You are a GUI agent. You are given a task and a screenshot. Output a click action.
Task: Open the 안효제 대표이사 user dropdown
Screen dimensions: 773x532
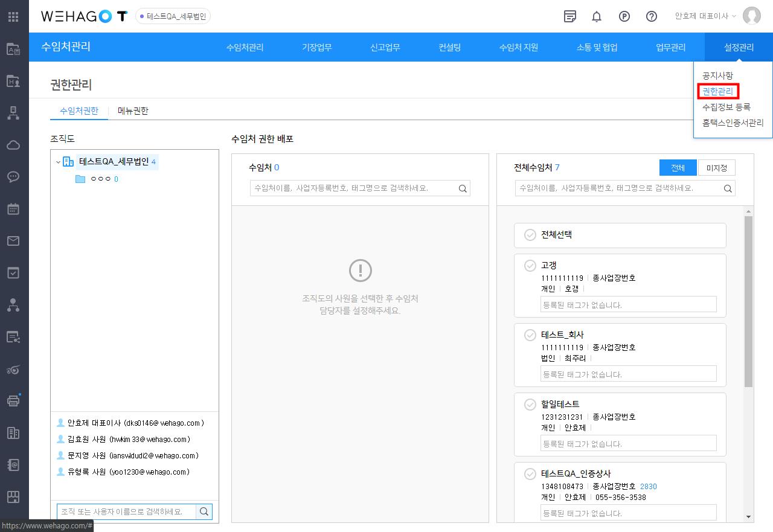(x=705, y=16)
